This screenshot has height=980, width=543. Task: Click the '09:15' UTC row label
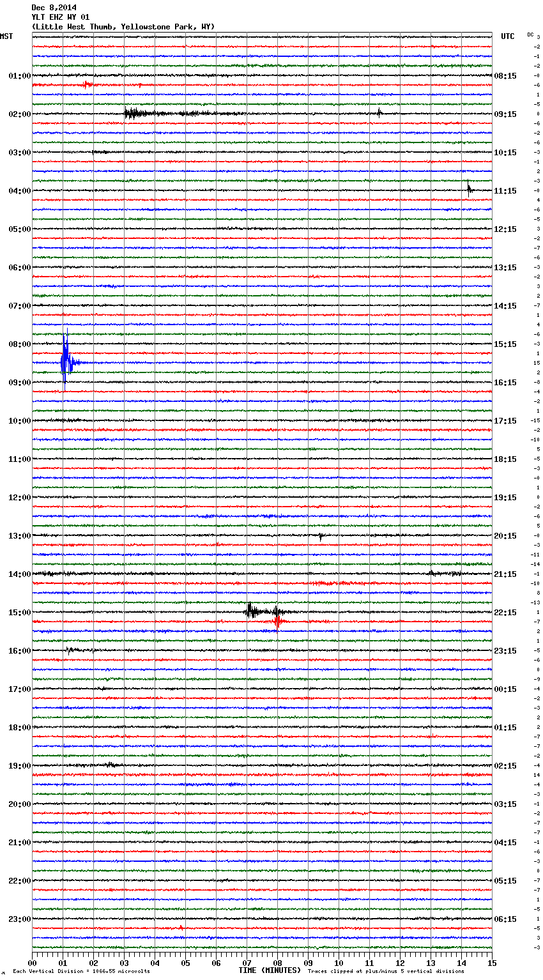pos(505,114)
